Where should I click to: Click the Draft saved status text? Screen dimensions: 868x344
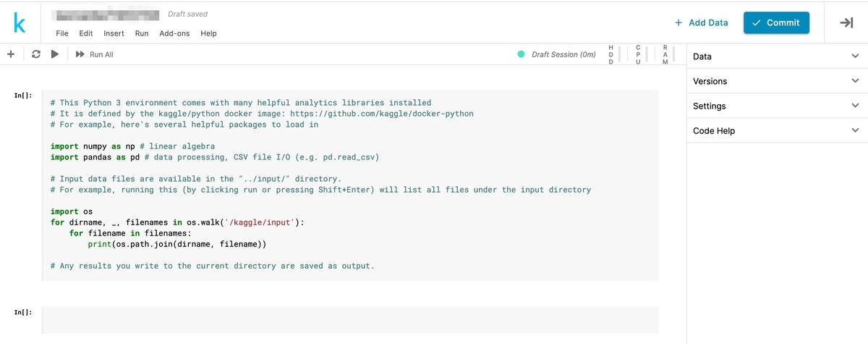(188, 14)
